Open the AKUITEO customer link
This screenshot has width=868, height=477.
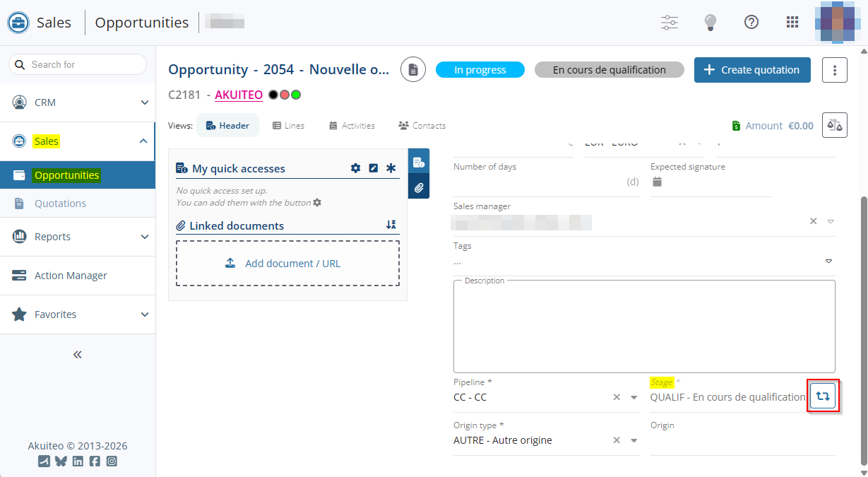[x=239, y=95]
